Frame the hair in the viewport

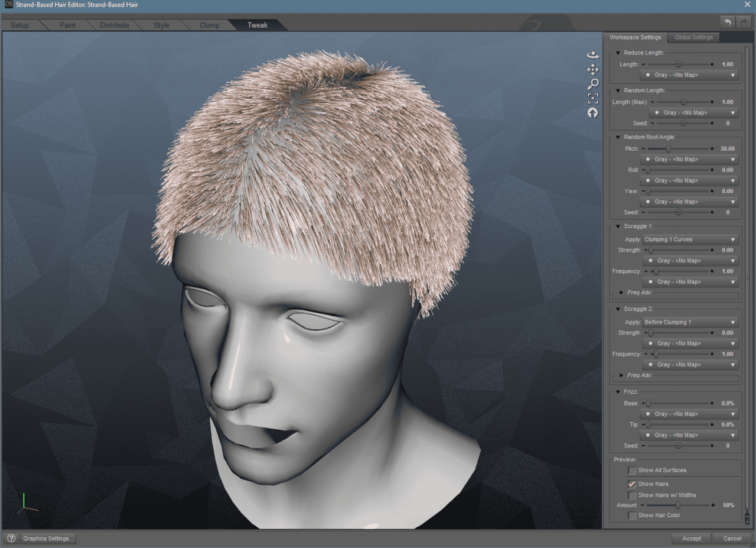click(593, 98)
